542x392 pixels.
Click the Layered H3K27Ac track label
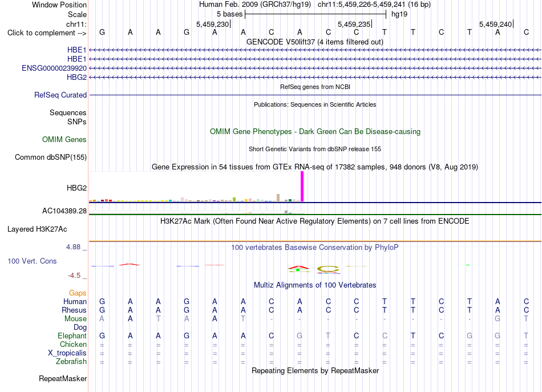click(x=37, y=229)
